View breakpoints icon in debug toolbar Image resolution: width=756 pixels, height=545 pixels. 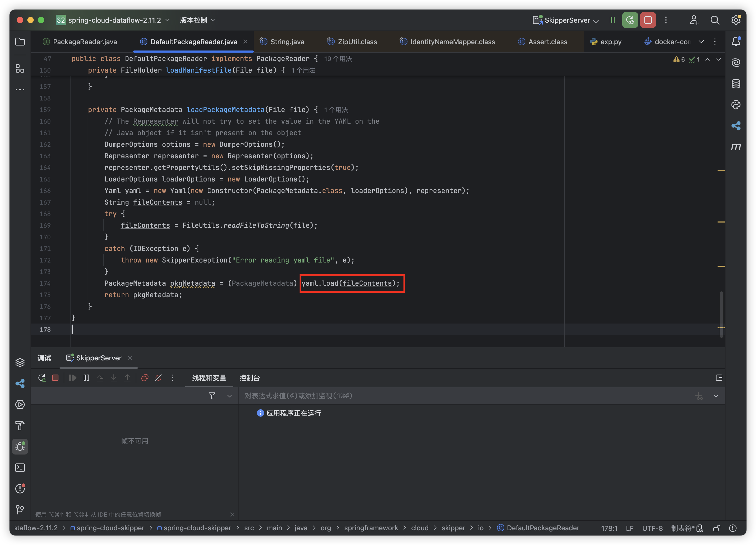coord(145,378)
